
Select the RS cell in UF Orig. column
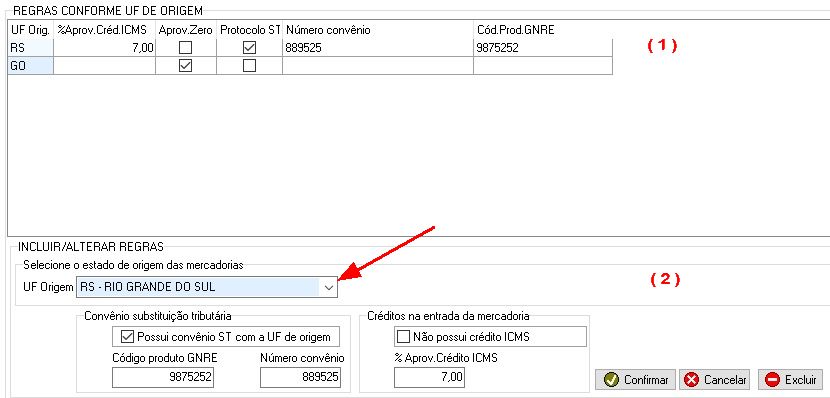(30, 48)
